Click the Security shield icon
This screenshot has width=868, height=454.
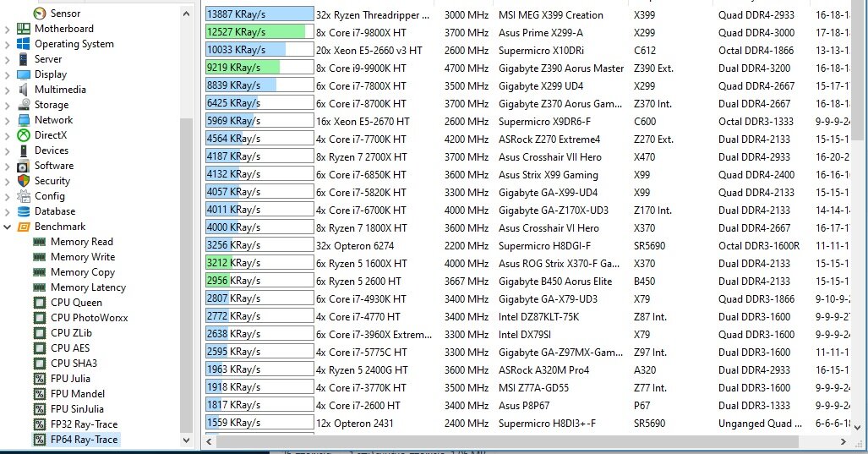pos(24,180)
